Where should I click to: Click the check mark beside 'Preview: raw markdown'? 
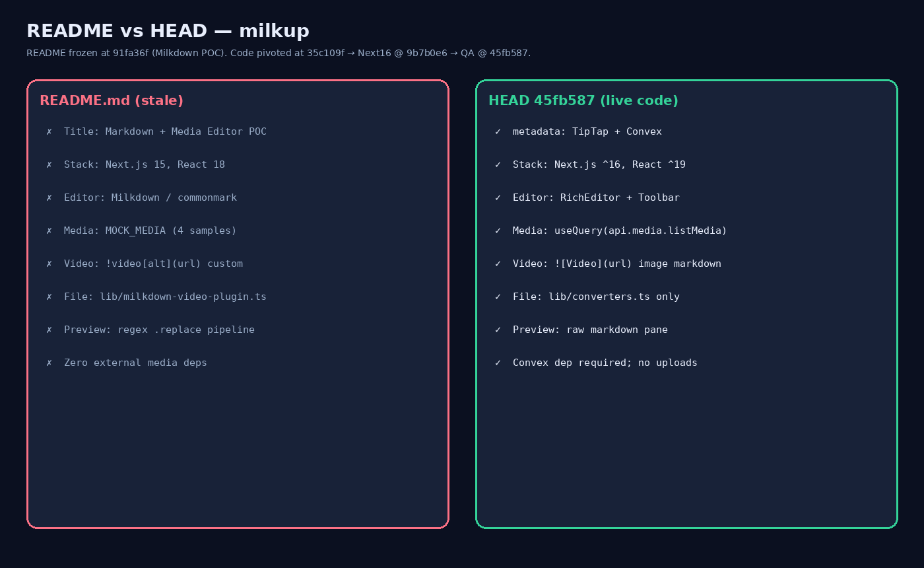tap(498, 330)
